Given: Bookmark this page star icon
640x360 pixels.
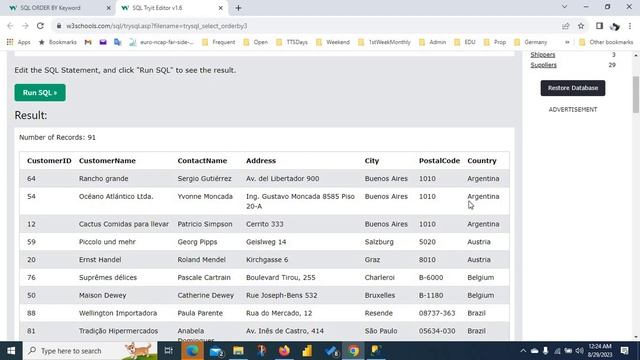Looking at the screenshot, I should 581,26.
